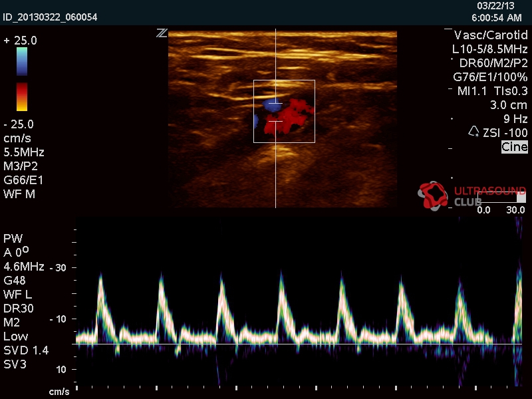Viewport: 532px width, 399px height.
Task: Click the G66/E1 color gain setting
Action: pyautogui.click(x=23, y=180)
